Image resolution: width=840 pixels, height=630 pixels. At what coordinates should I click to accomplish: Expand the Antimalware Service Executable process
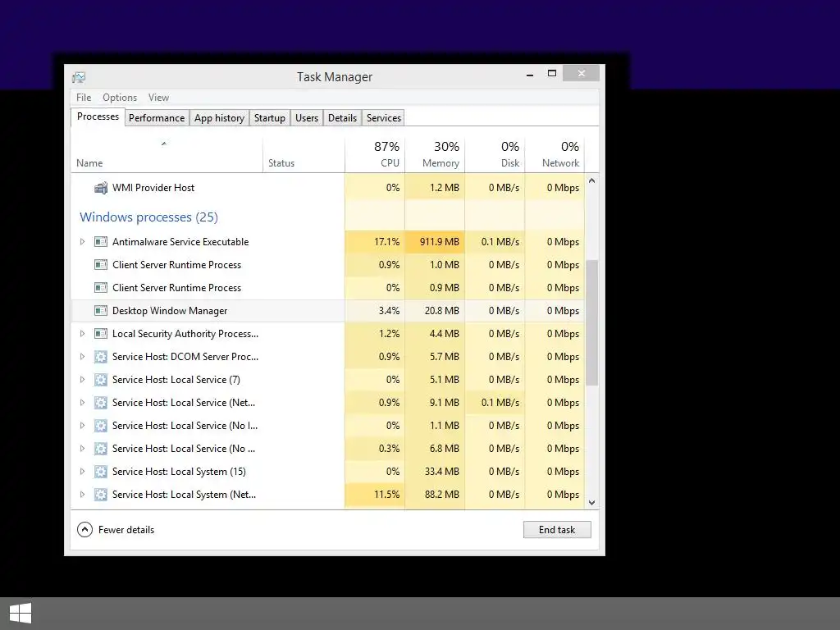[x=82, y=242]
